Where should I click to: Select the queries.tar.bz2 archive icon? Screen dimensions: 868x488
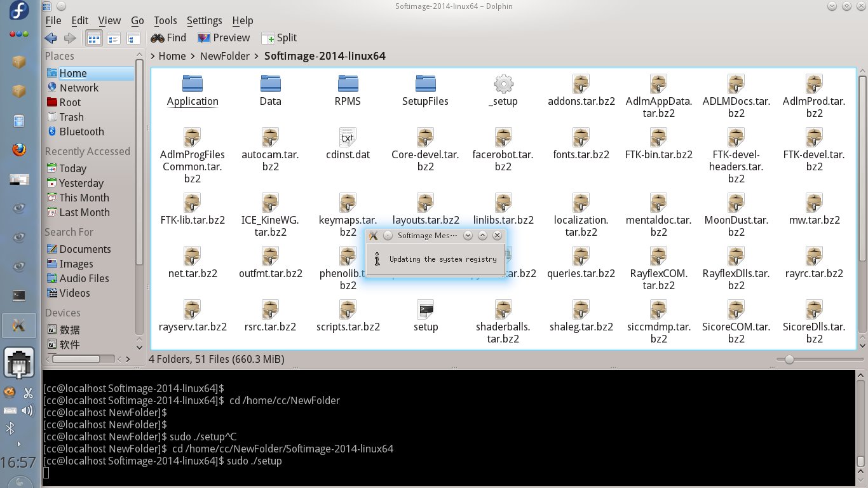pos(581,255)
